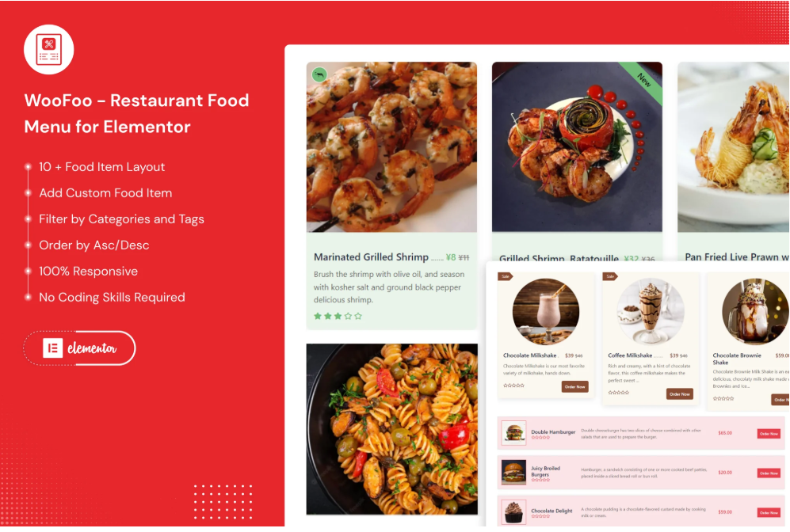Open the Marinated Grilled Shrimp title link

[371, 257]
